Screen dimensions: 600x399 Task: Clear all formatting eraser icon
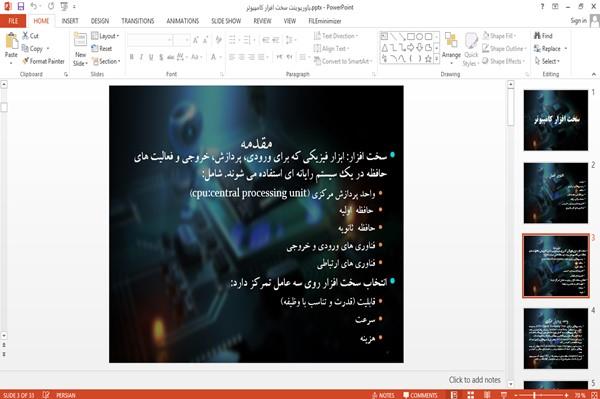point(218,39)
